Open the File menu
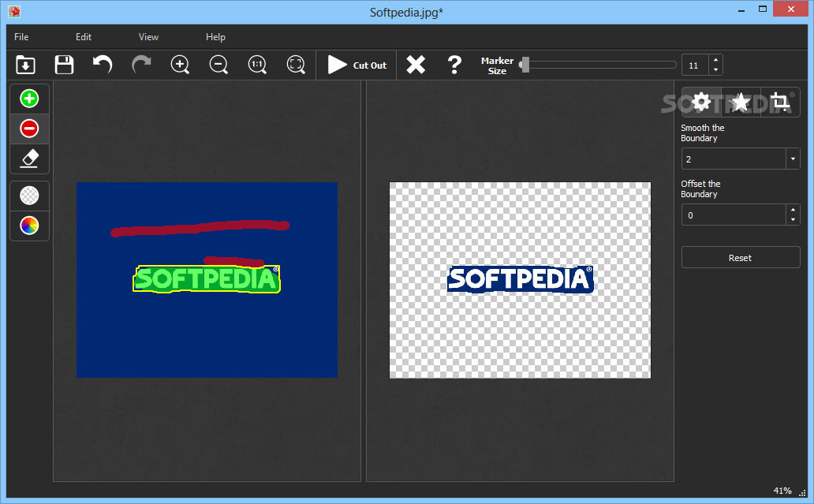Screen dimensions: 814x504 (21, 37)
